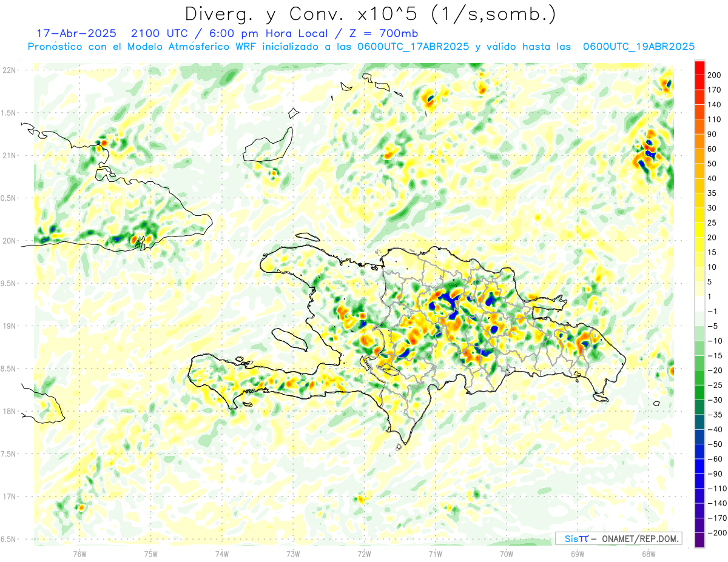The width and height of the screenshot is (728, 562).
Task: Click the colorbar value '-40'
Action: 714,429
